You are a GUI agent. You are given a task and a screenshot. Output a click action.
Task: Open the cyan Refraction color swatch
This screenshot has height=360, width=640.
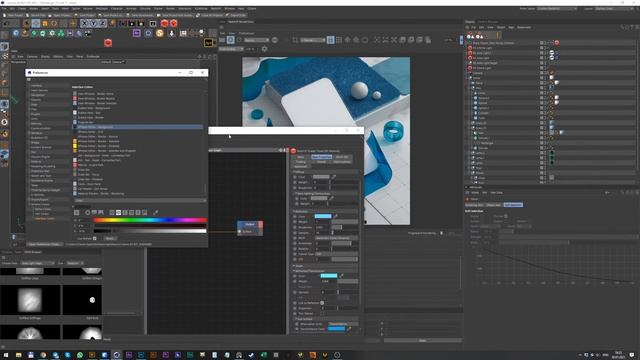coord(329,276)
